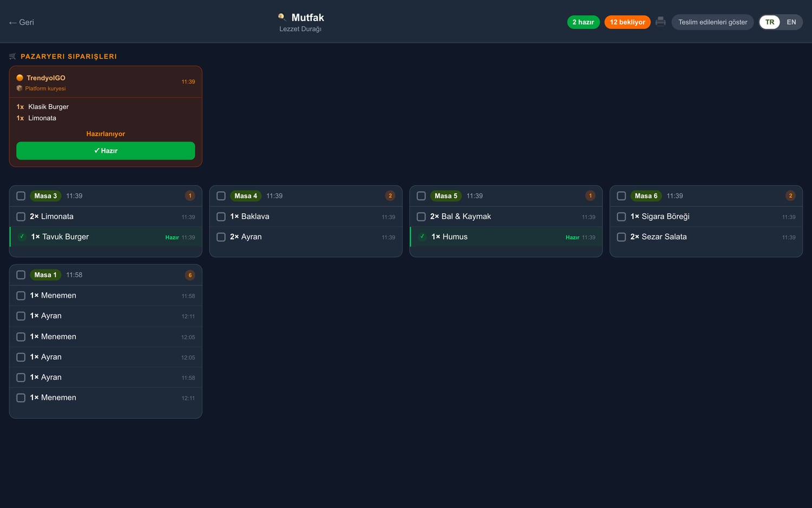The height and width of the screenshot is (508, 812).
Task: Click the Masa 3 table label
Action: (45, 196)
